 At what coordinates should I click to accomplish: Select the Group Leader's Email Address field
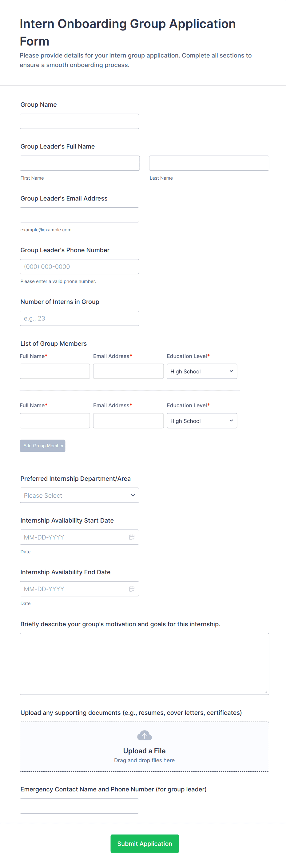pos(79,215)
